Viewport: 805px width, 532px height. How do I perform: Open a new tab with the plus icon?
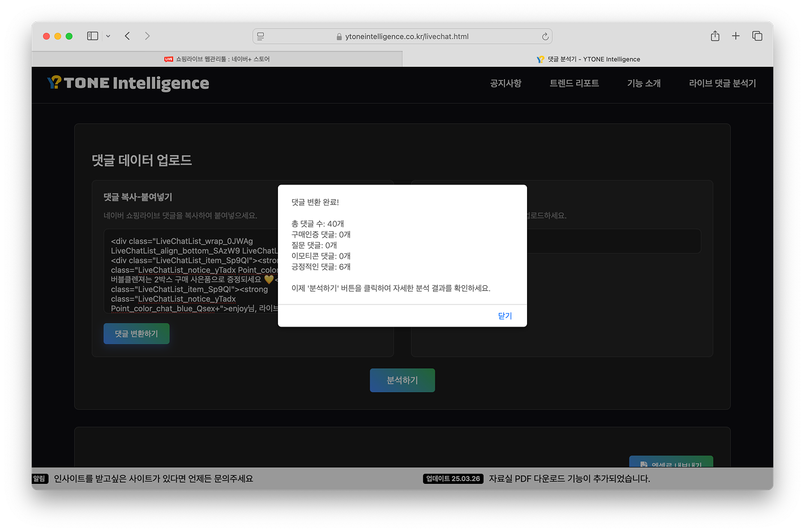[735, 36]
